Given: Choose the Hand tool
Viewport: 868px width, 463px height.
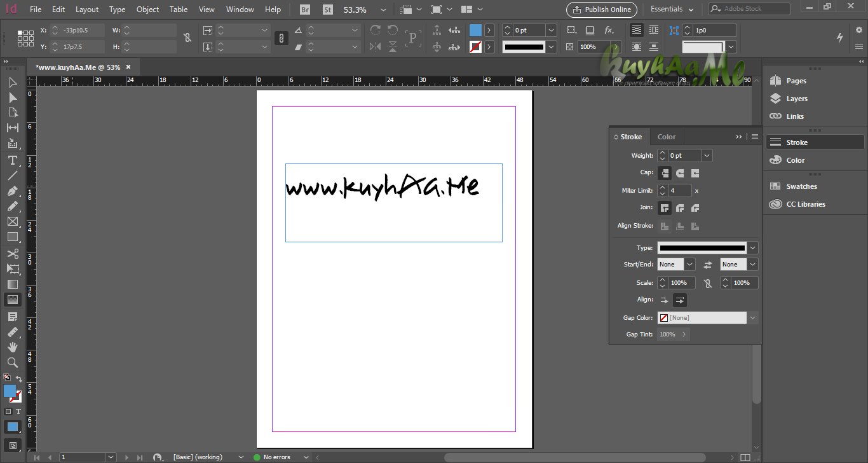Looking at the screenshot, I should (12, 347).
